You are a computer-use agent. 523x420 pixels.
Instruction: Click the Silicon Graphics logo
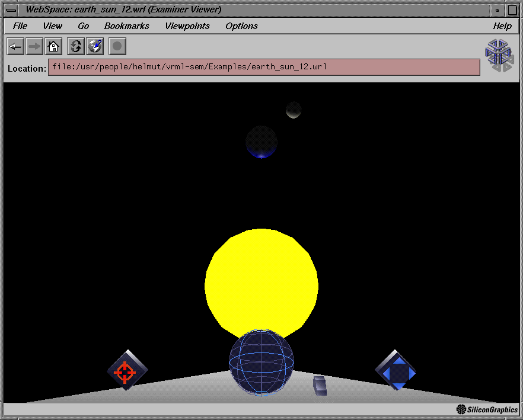[x=487, y=409]
